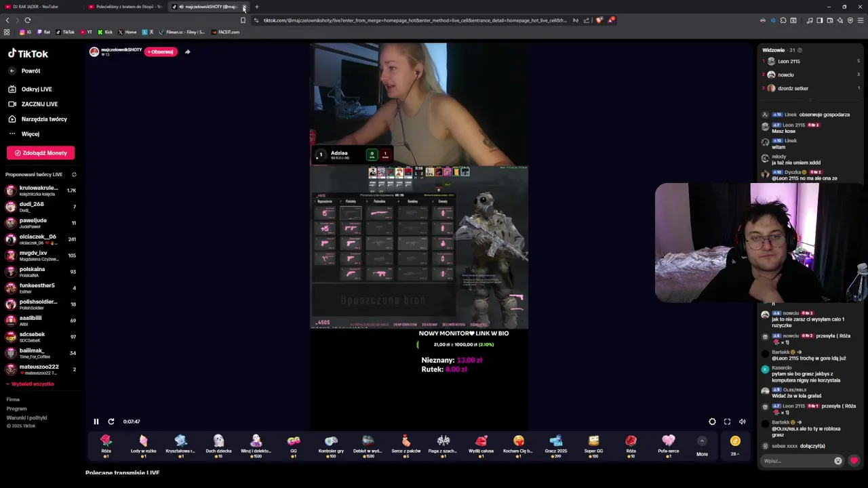This screenshot has width=868, height=488.
Task: Reload the live stream with refresh icon
Action: pyautogui.click(x=111, y=422)
